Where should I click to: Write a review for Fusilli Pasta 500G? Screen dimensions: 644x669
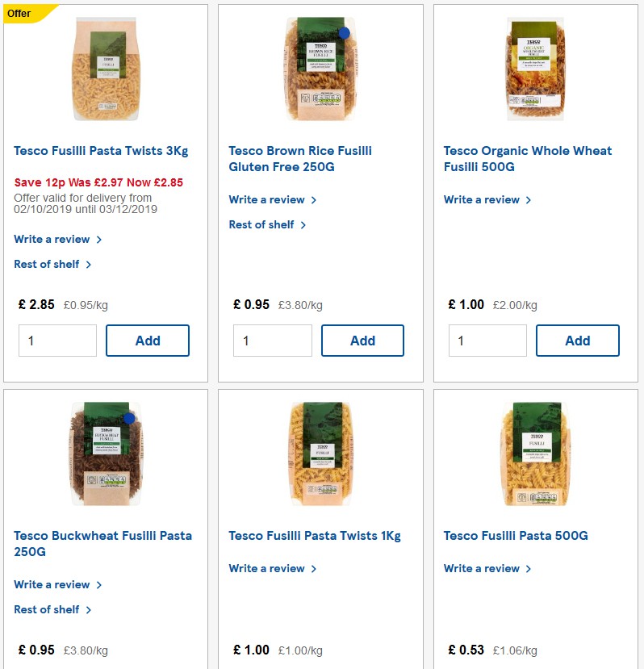[x=481, y=568]
